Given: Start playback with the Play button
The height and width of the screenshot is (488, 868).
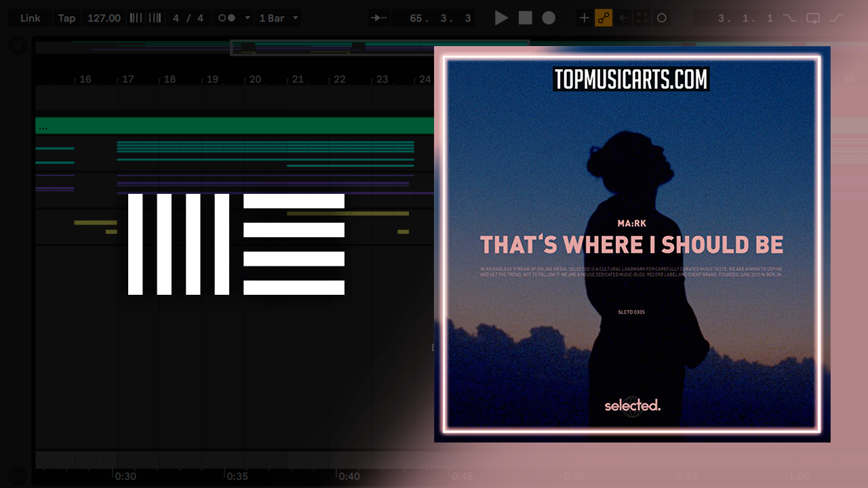Looking at the screenshot, I should pos(501,18).
